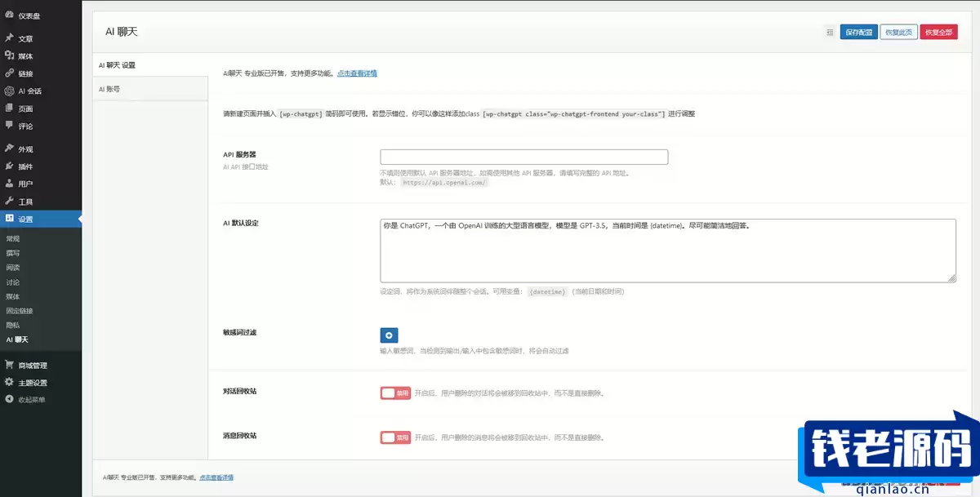
Task: Click the 收起菜单 collapse arrow icon
Action: pyautogui.click(x=9, y=400)
